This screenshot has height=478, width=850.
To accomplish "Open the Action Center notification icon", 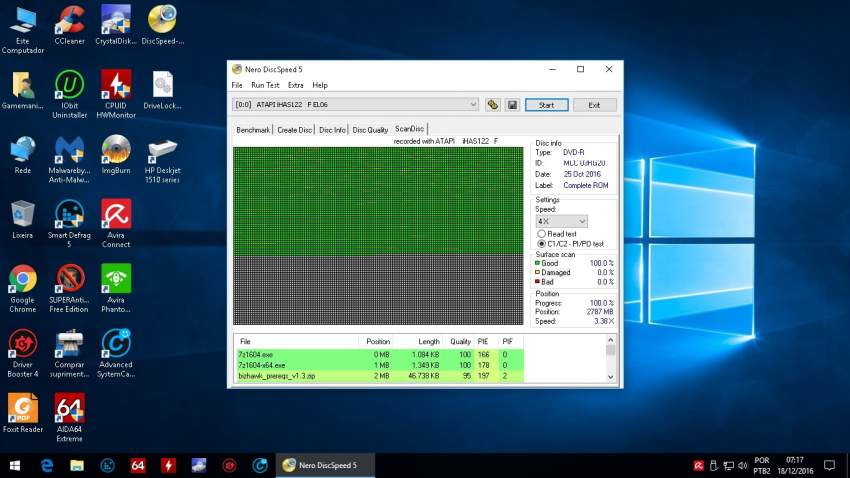I will [x=829, y=465].
